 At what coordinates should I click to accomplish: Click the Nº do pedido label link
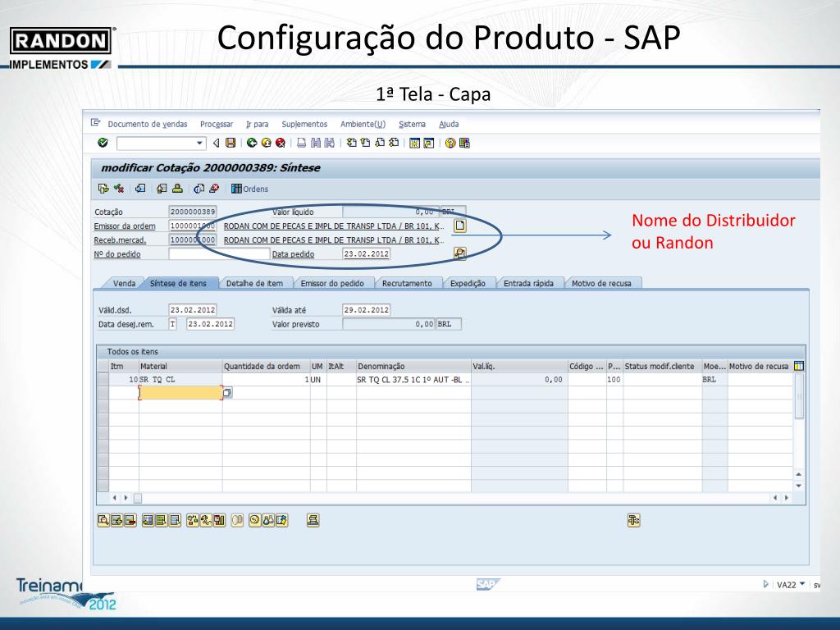click(x=116, y=254)
